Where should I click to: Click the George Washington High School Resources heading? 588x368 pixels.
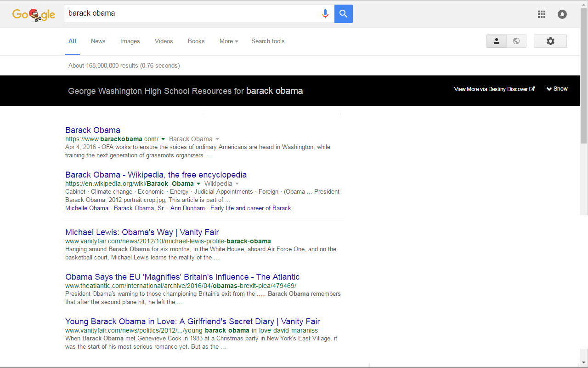coord(185,91)
